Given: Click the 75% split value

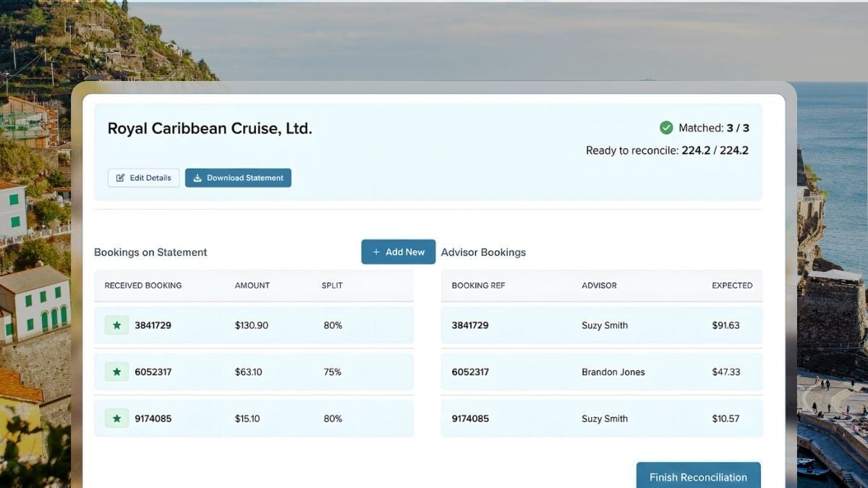Looking at the screenshot, I should [x=333, y=372].
